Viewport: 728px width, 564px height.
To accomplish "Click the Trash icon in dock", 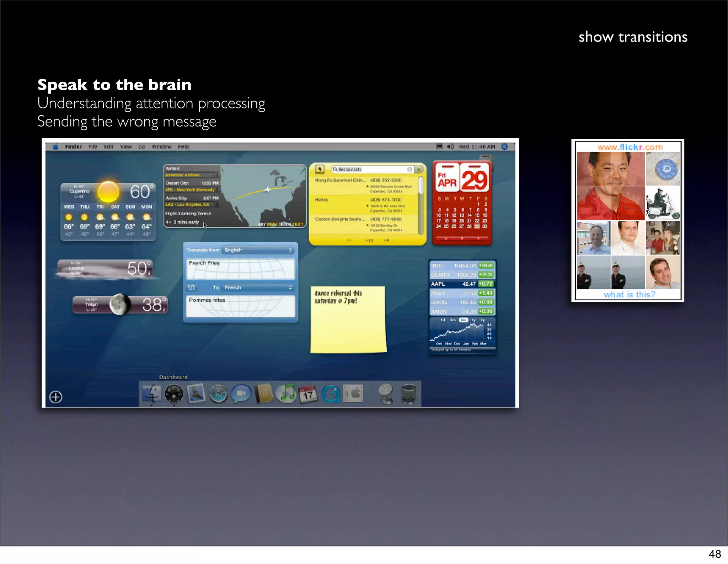I will [408, 394].
